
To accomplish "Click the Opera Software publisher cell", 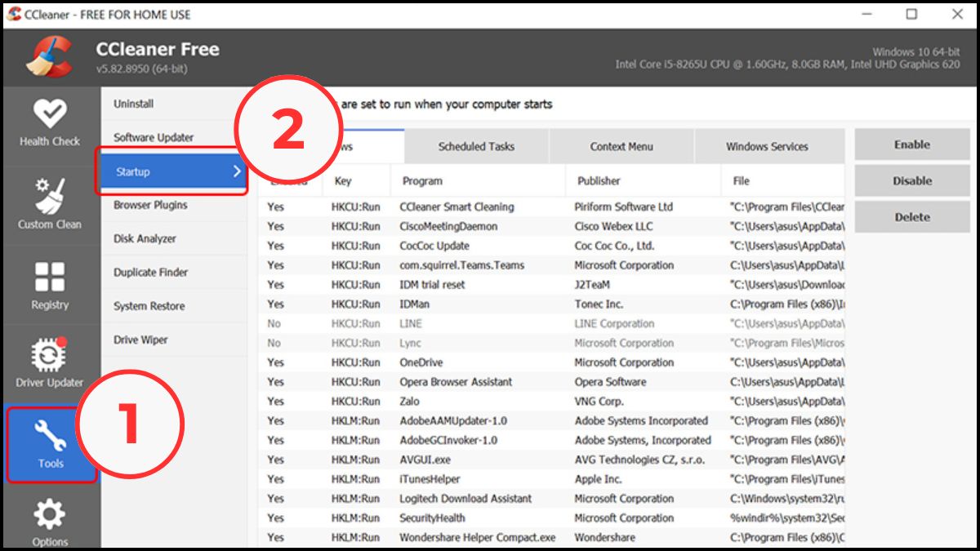I will [610, 382].
